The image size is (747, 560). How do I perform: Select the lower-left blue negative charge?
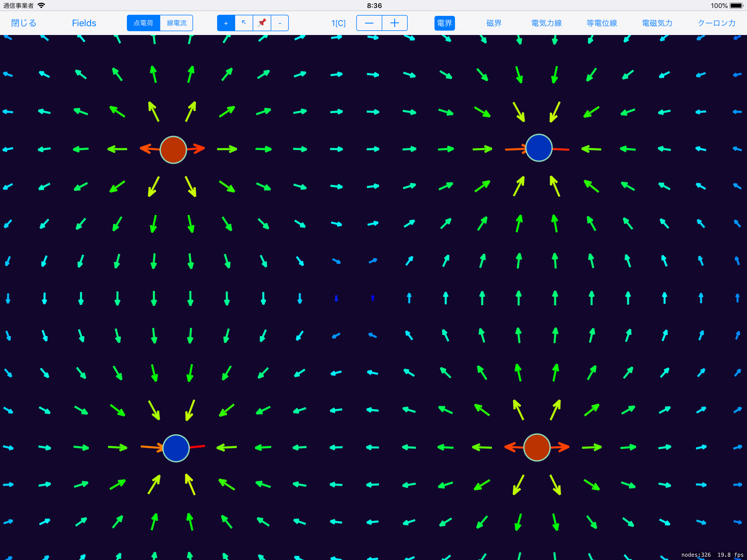coord(176,448)
